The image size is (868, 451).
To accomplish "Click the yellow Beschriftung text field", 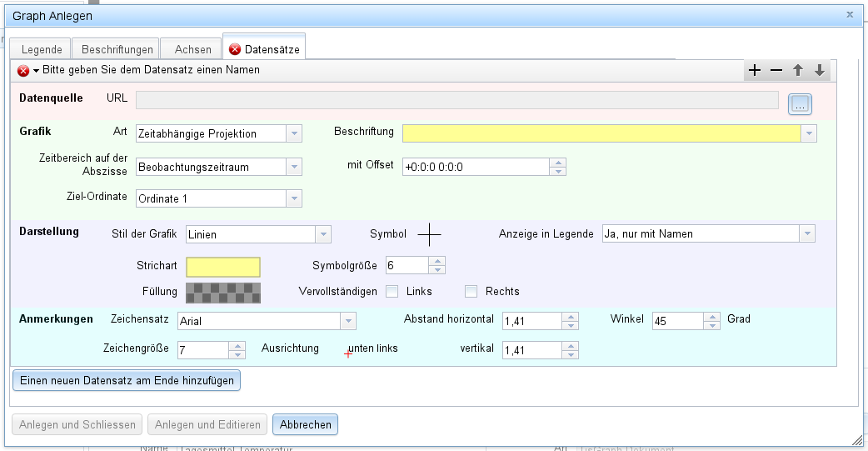I will (x=601, y=133).
